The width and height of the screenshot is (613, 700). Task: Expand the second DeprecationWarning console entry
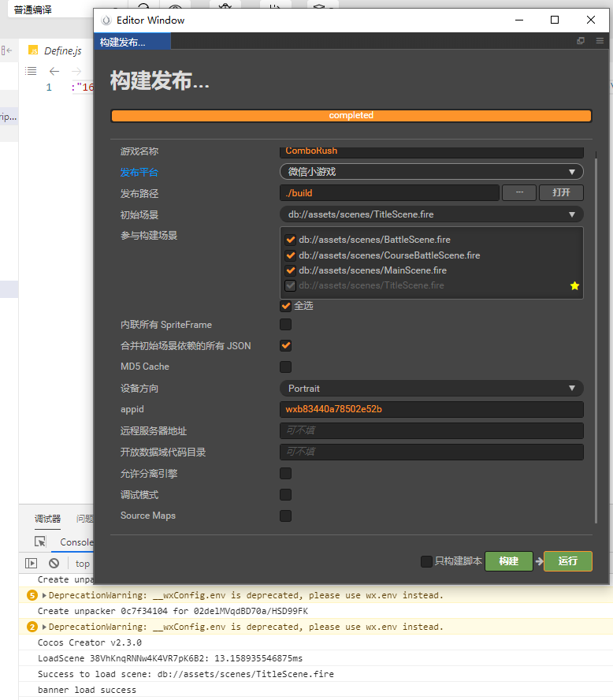pyautogui.click(x=44, y=627)
